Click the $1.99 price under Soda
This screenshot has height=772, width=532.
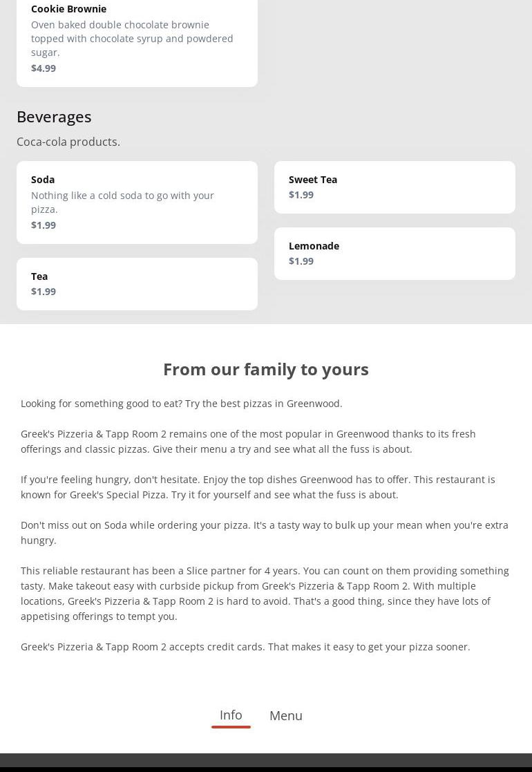point(44,225)
